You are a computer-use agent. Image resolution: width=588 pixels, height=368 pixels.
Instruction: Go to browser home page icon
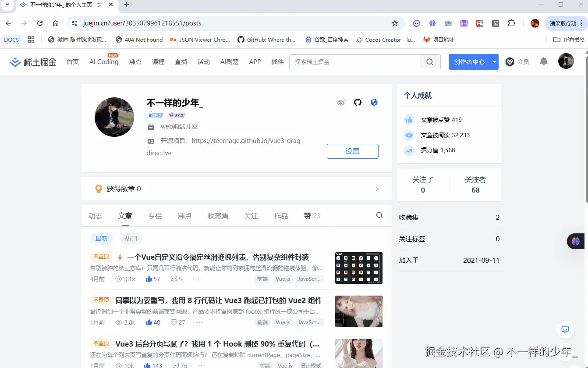[x=56, y=23]
